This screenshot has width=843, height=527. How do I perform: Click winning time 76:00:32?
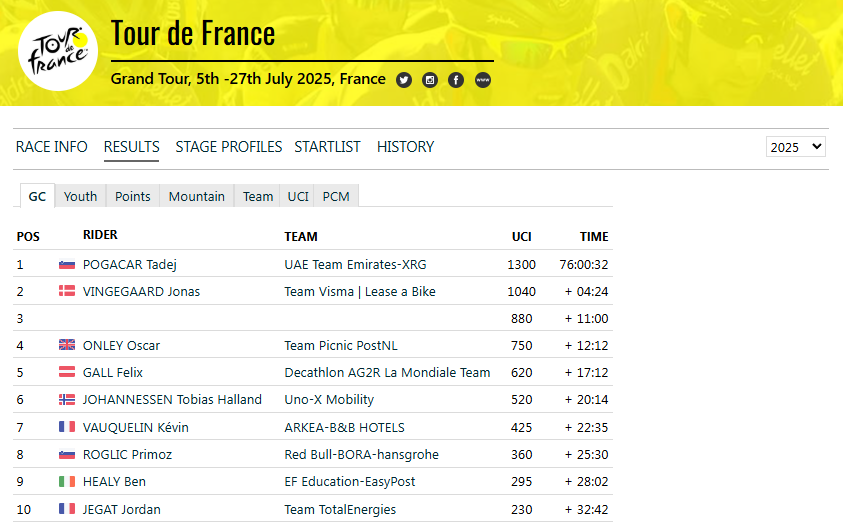point(584,265)
